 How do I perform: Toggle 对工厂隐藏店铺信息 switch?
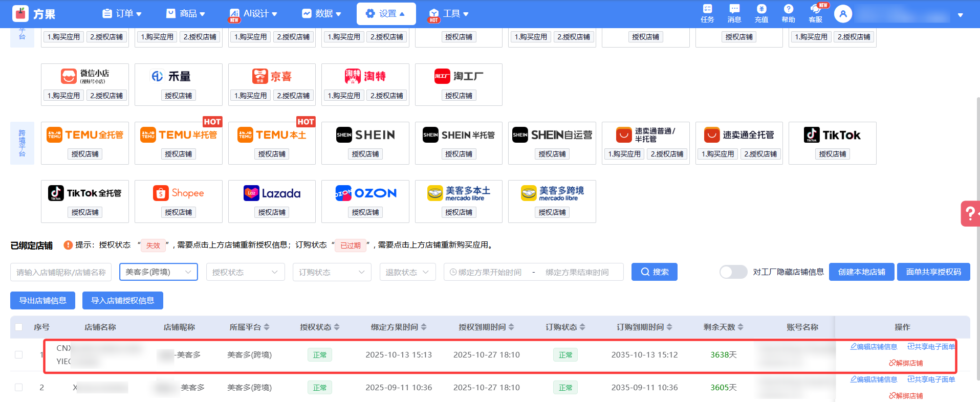pyautogui.click(x=733, y=272)
